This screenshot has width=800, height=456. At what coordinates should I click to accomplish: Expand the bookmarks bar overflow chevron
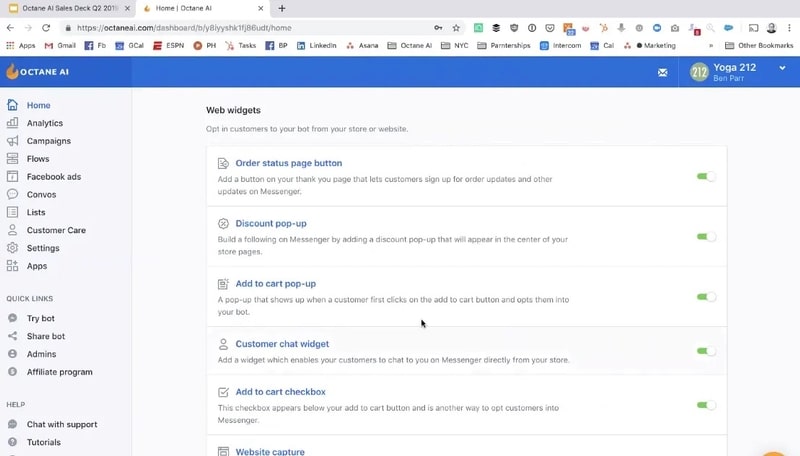(711, 45)
